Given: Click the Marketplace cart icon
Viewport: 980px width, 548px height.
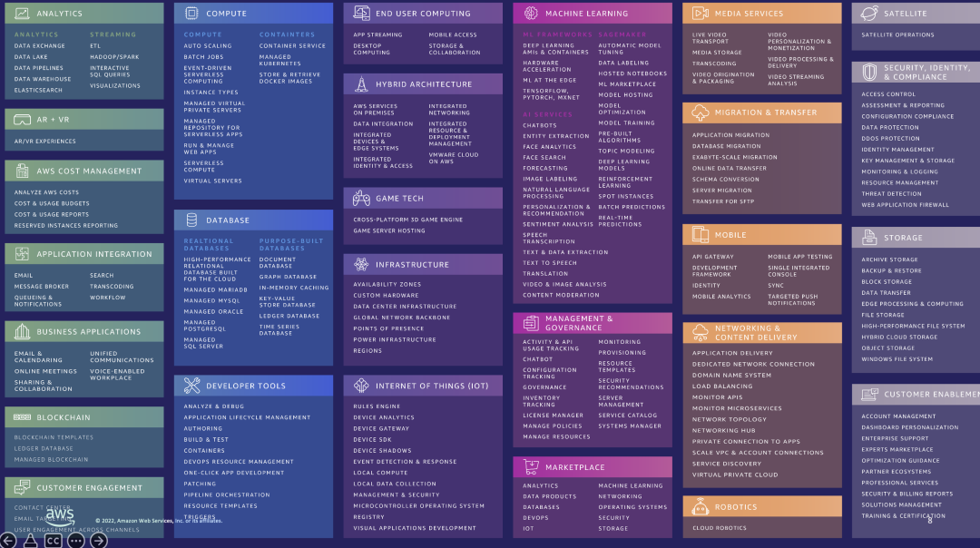Looking at the screenshot, I should click(x=531, y=466).
